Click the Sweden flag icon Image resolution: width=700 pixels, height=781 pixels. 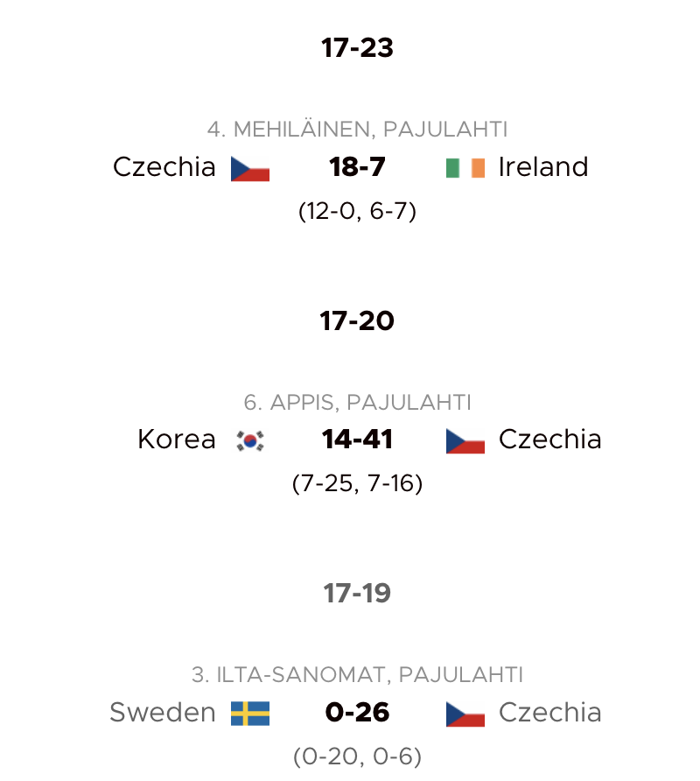pos(250,714)
